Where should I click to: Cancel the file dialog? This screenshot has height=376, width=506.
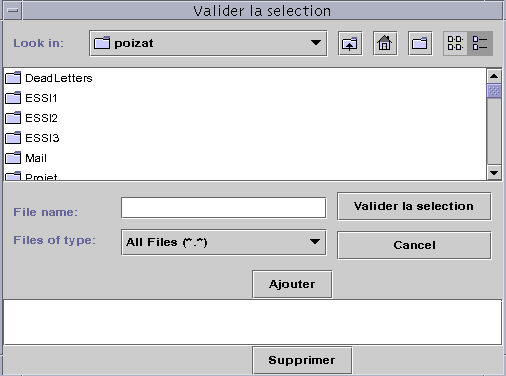(414, 245)
